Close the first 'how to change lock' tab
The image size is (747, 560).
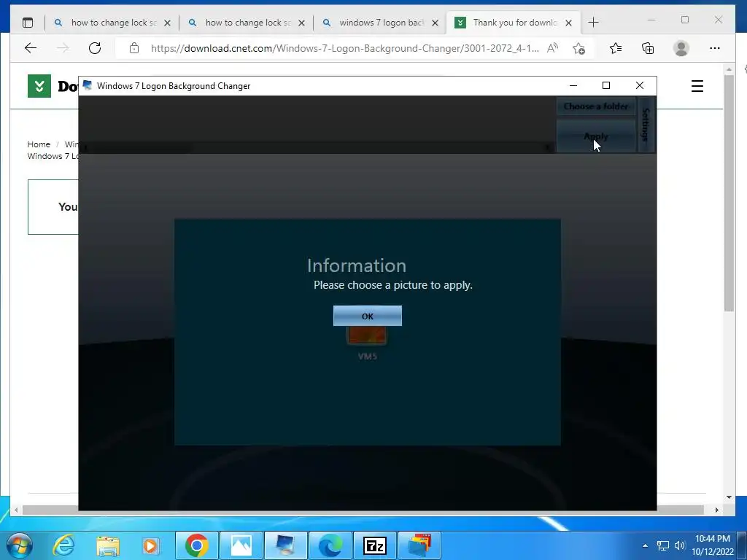click(x=167, y=23)
